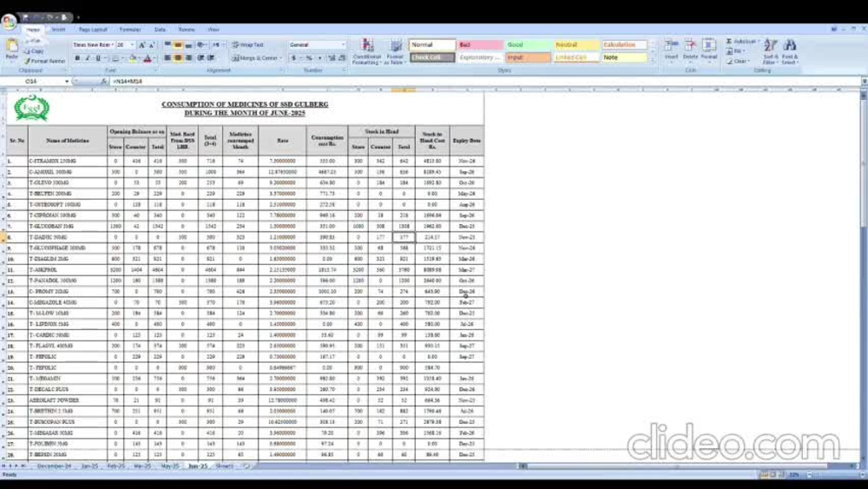Open the December-24 sheet tab
The width and height of the screenshot is (868, 489).
click(x=54, y=466)
